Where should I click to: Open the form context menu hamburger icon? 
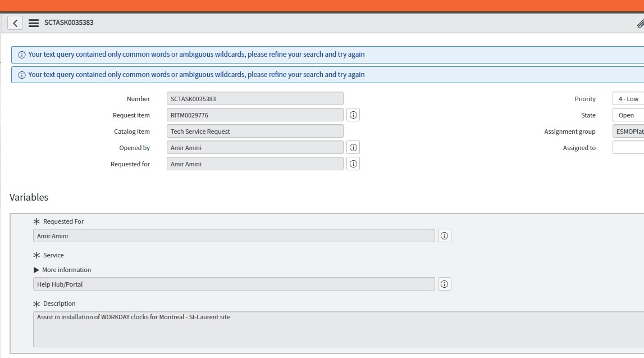click(x=33, y=23)
